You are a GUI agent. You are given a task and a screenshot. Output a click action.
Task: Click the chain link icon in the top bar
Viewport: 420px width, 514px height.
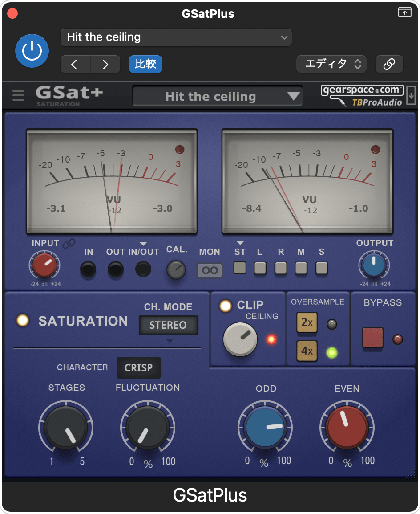(389, 64)
